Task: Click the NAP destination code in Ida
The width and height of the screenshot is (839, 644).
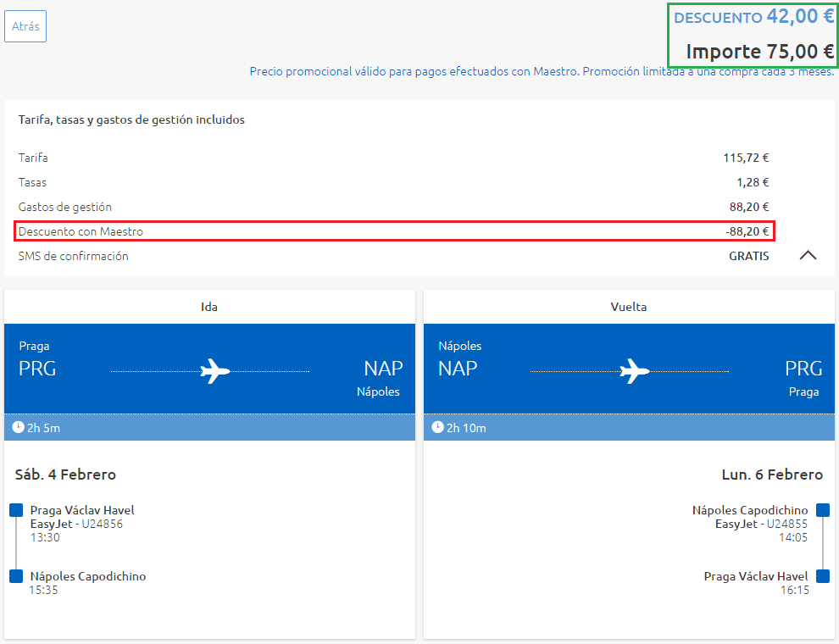Action: (383, 369)
